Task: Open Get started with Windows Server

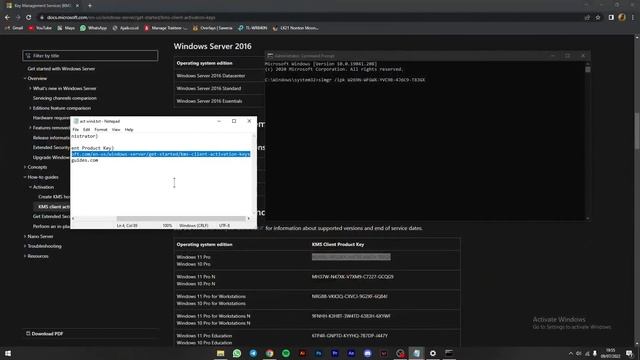Action: 61,69
